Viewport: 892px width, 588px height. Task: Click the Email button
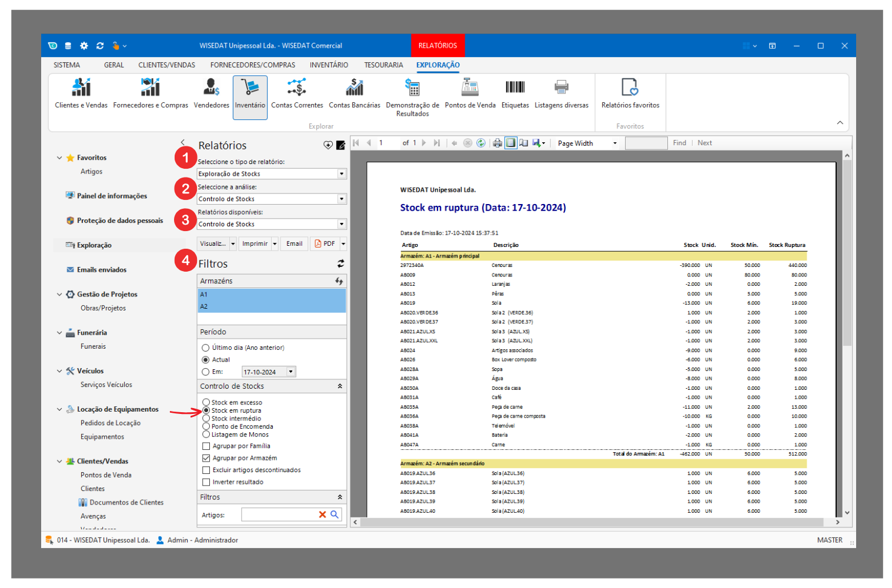click(x=294, y=244)
